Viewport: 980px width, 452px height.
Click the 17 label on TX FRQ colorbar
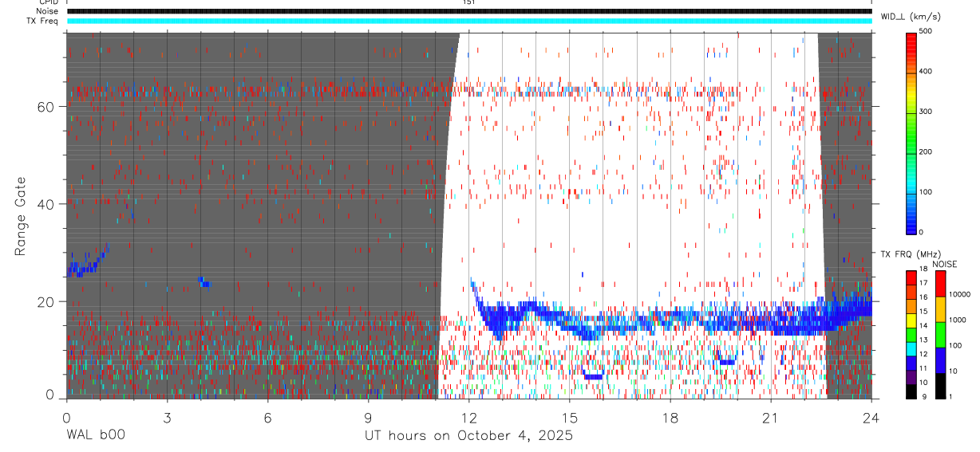click(x=924, y=283)
